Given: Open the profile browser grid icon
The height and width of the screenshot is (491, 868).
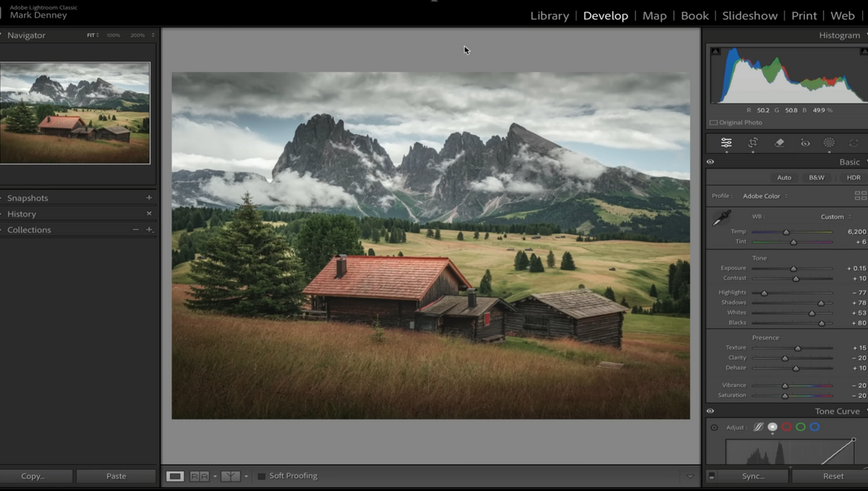Looking at the screenshot, I should click(861, 196).
